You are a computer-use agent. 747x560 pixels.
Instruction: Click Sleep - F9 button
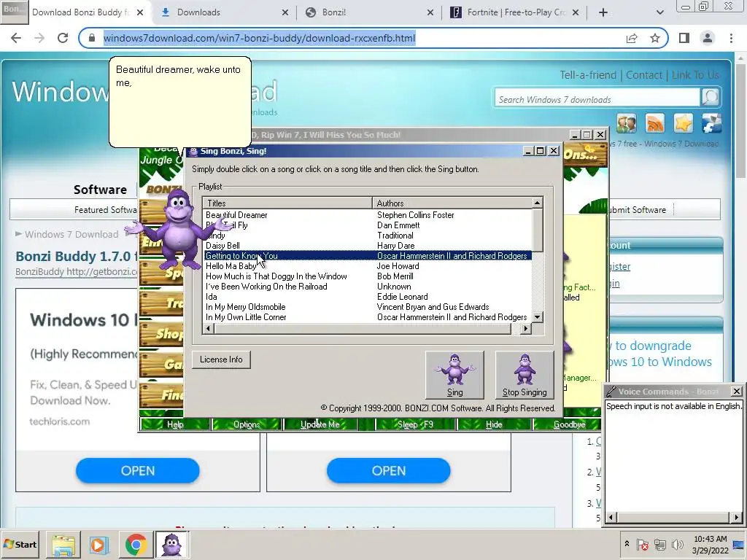tap(415, 424)
